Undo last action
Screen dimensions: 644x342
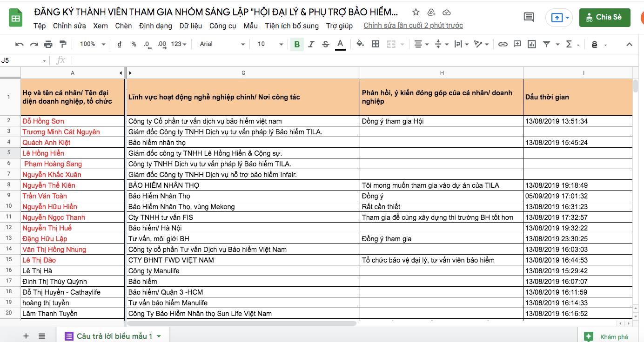(x=20, y=44)
